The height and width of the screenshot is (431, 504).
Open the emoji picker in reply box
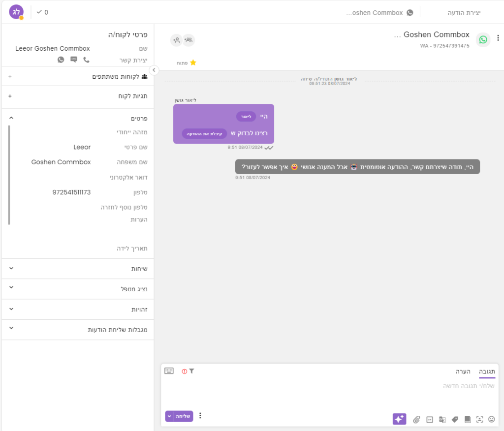[492, 419]
